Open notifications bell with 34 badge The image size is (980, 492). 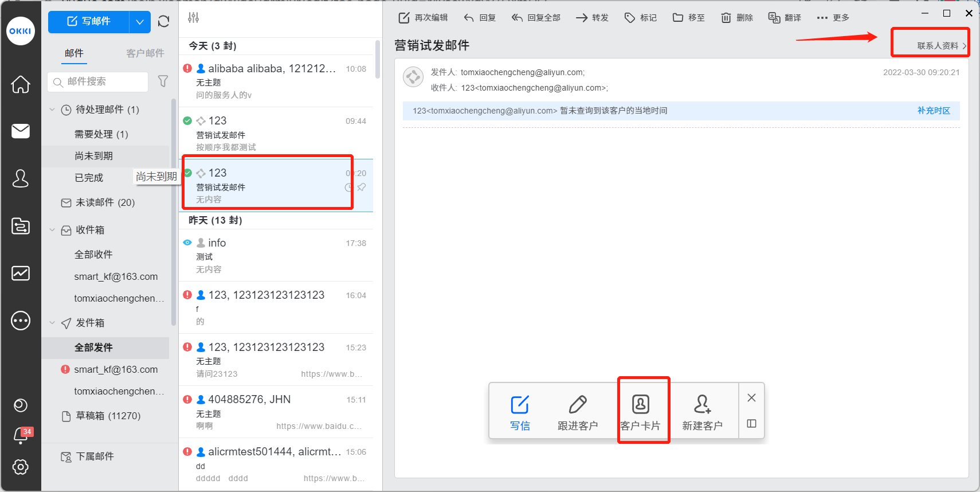click(22, 436)
